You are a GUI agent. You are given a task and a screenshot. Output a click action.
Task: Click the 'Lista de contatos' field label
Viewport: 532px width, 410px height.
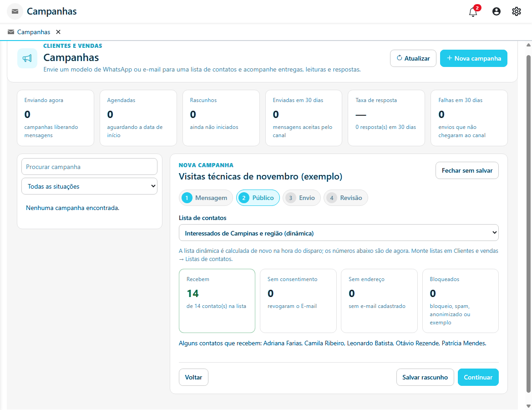point(203,218)
